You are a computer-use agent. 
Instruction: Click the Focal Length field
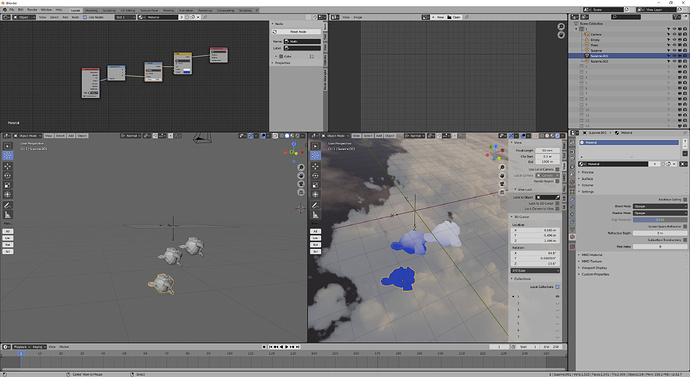point(547,150)
